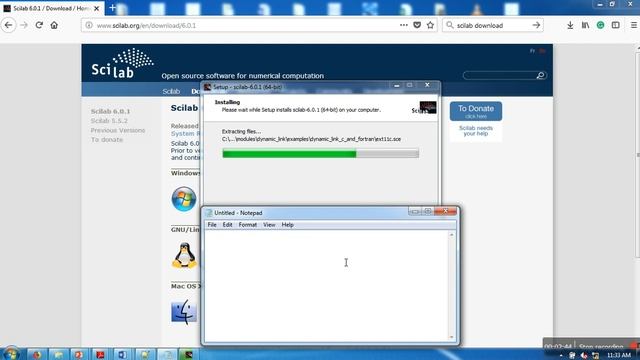Screen dimensions: 640x360
Task: Click the taskbar clock showing 11:33 AM
Action: coord(619,355)
